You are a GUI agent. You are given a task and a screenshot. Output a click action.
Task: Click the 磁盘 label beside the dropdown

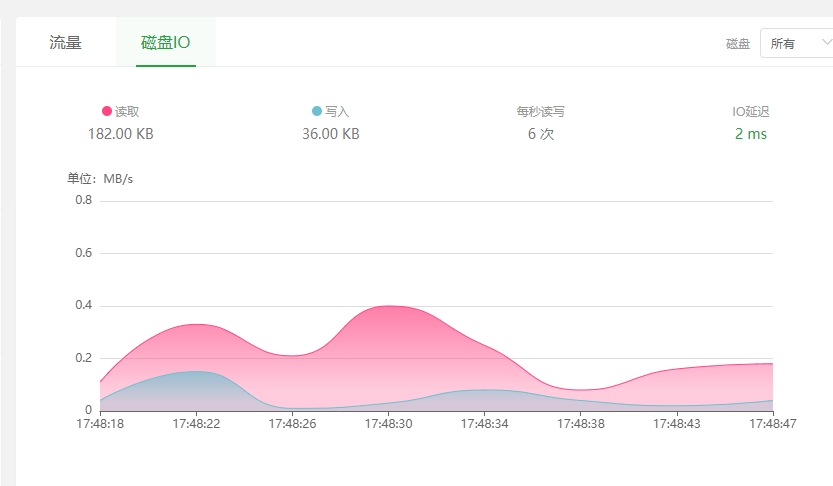coord(738,44)
